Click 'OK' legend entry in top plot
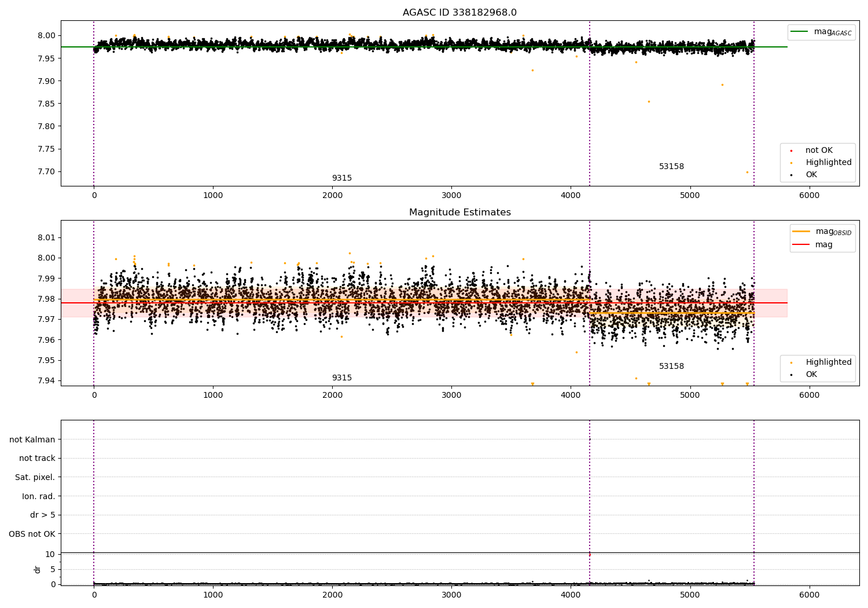 (x=811, y=175)
